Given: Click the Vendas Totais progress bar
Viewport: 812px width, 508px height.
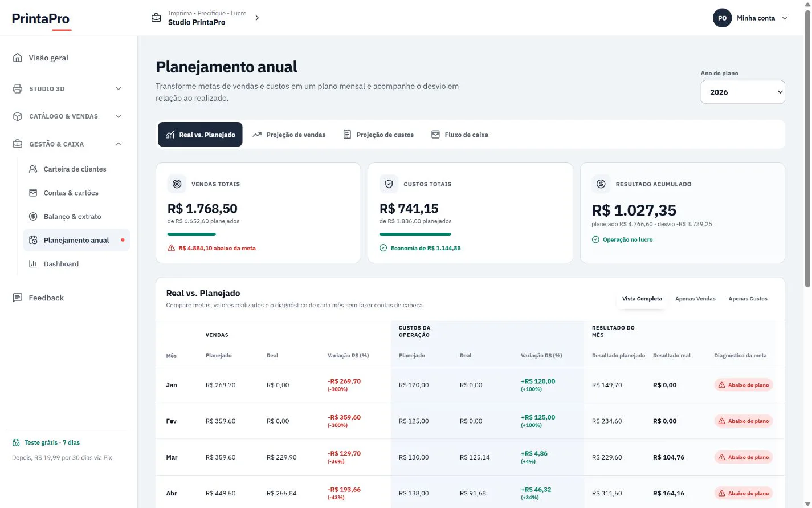Looking at the screenshot, I should click(191, 234).
